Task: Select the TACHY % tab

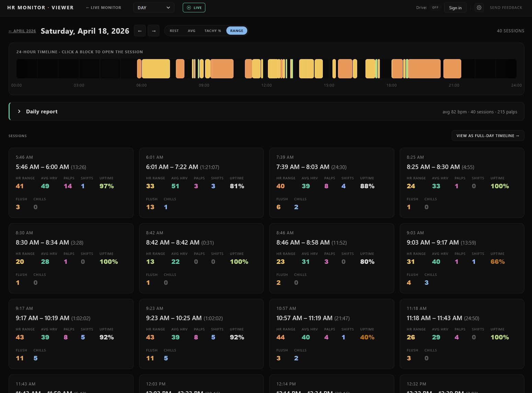Action: tap(213, 31)
